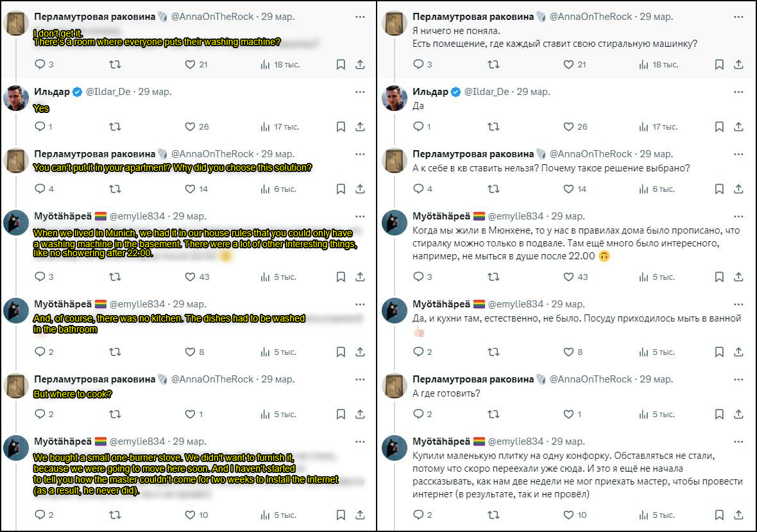Open three-dot menu on "You can't put it in your apartment" tweet

pyautogui.click(x=360, y=154)
